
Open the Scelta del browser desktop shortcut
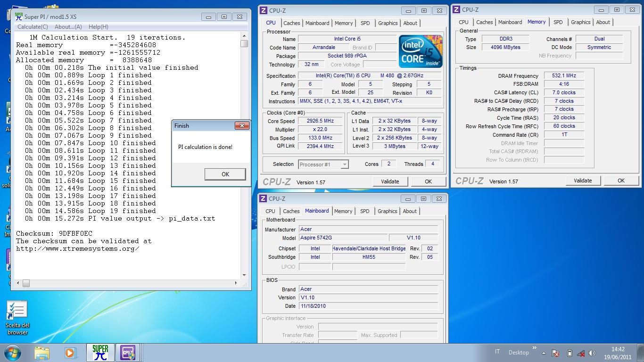(x=17, y=318)
